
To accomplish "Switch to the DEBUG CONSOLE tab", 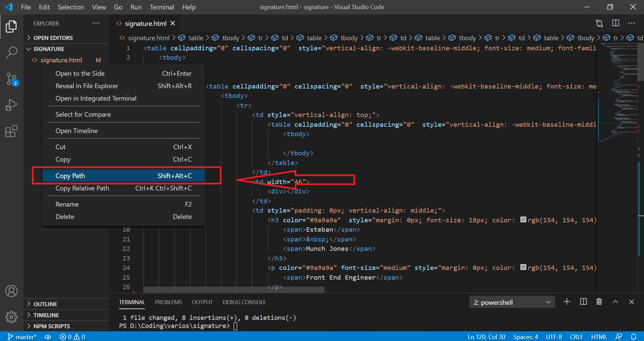I will 244,302.
